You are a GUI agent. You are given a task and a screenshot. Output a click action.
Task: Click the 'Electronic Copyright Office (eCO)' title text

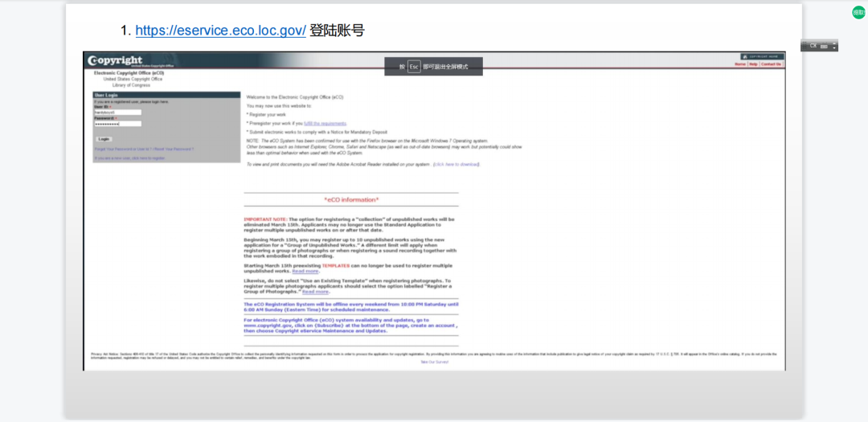click(x=129, y=73)
